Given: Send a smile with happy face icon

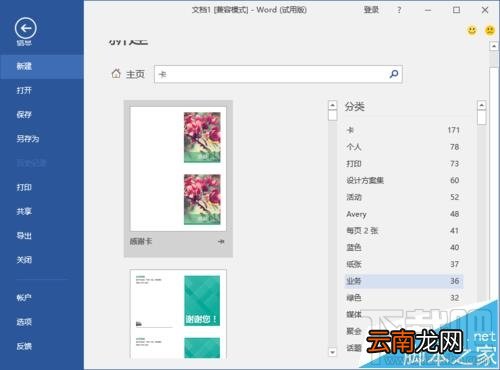Looking at the screenshot, I should click(472, 31).
